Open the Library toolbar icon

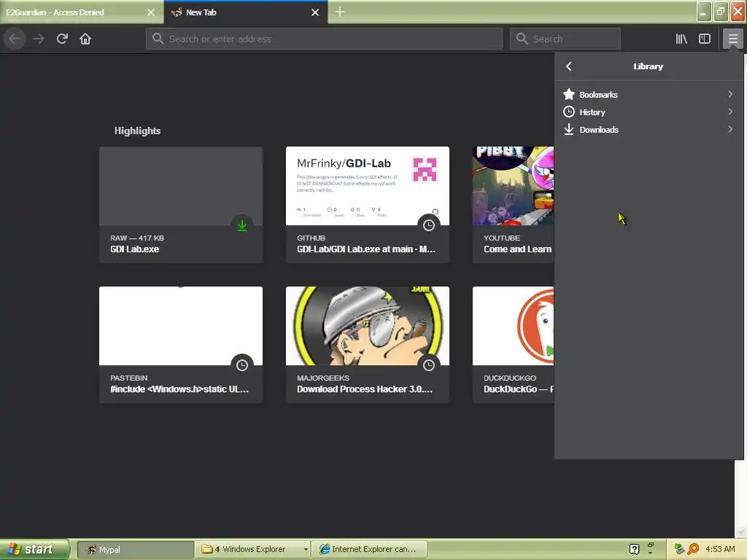pos(681,39)
